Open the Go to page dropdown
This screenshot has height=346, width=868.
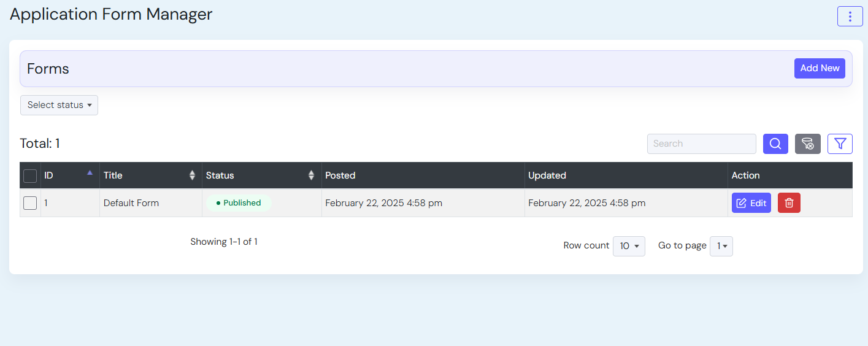tap(721, 246)
